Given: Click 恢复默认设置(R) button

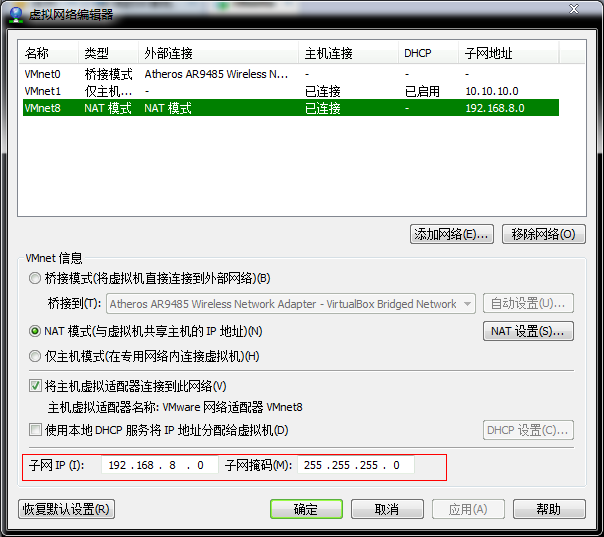Looking at the screenshot, I should tap(66, 509).
